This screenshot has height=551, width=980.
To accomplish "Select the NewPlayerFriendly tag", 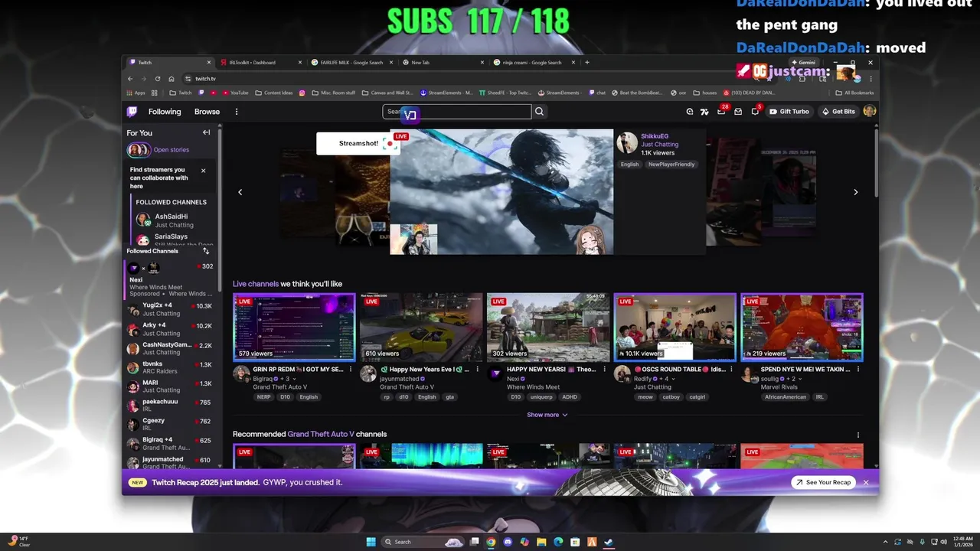I will (x=671, y=165).
